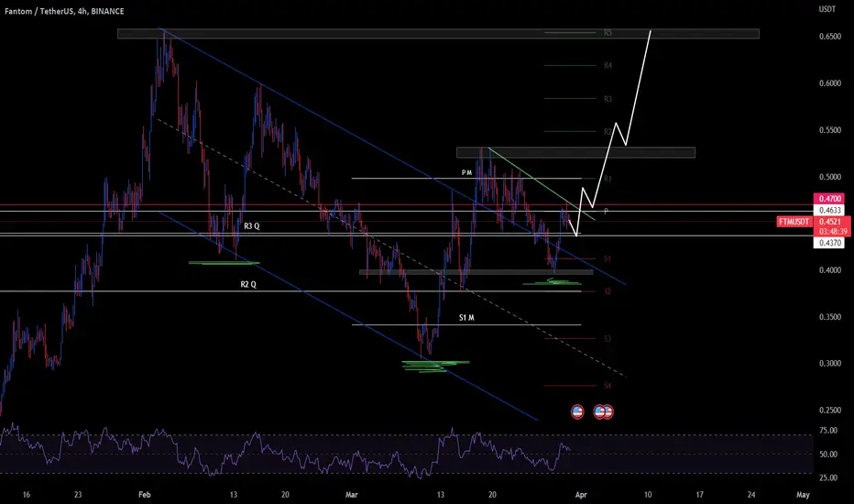Click the 0.6500 price axis label
Image resolution: width=854 pixels, height=504 pixels.
pos(830,37)
